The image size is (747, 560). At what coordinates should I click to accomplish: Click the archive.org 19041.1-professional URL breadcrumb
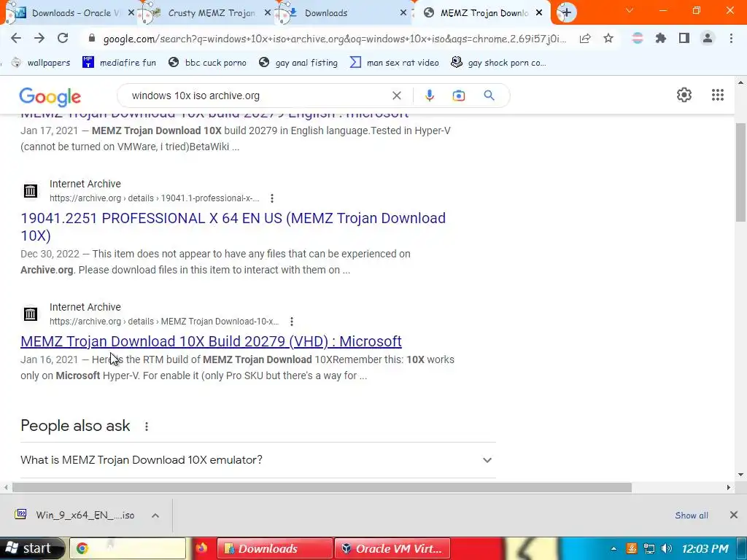pos(155,198)
